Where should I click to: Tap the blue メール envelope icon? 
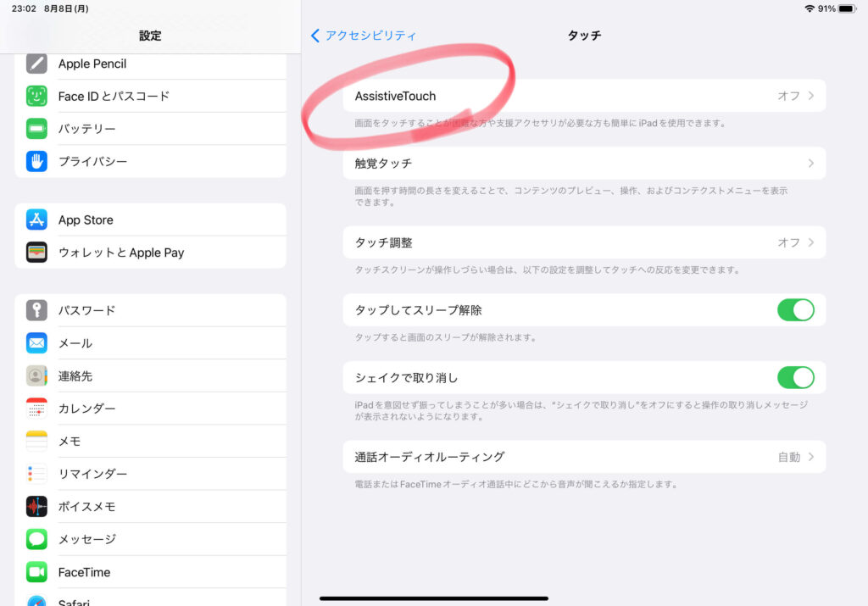36,343
